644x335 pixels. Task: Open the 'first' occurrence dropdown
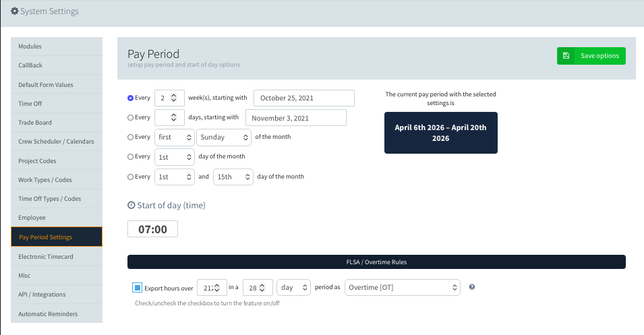pyautogui.click(x=174, y=137)
